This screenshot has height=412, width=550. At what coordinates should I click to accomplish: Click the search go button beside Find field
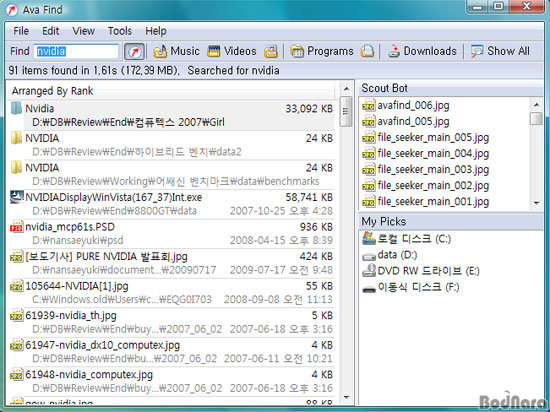134,52
